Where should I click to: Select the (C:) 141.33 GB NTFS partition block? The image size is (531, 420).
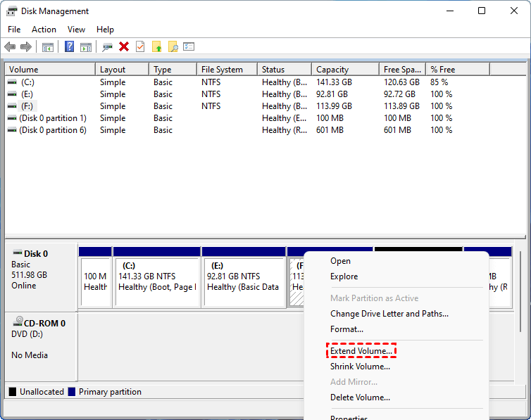point(157,282)
